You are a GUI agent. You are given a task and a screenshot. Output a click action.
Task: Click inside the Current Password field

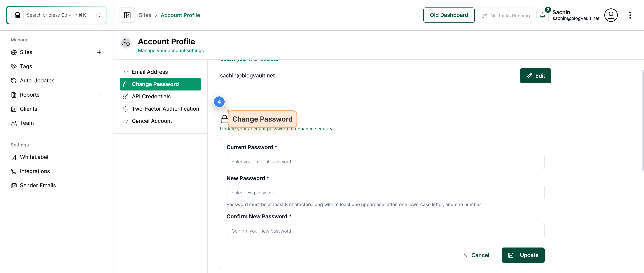(x=385, y=161)
